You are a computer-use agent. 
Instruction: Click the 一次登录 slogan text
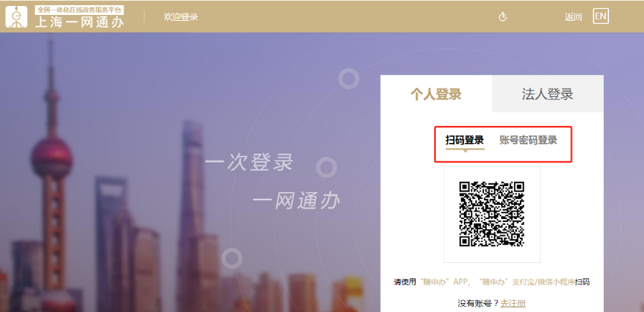click(x=249, y=162)
